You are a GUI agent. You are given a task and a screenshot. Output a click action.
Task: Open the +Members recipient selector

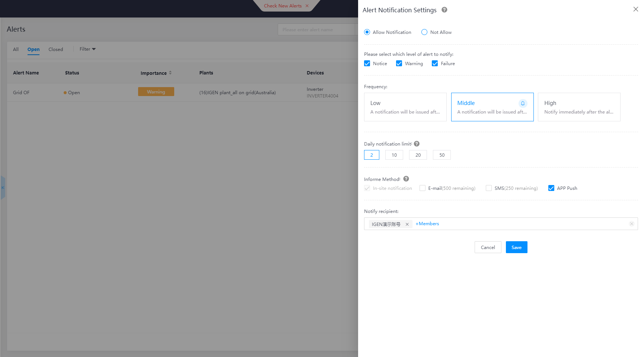click(x=427, y=224)
